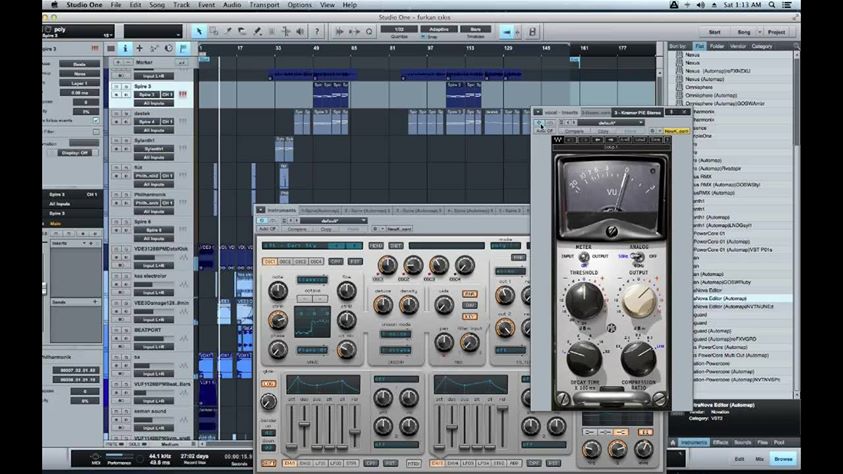Flip the Analog 50Hz/Off switch
Viewport: 843px width, 474px height.
coord(638,257)
